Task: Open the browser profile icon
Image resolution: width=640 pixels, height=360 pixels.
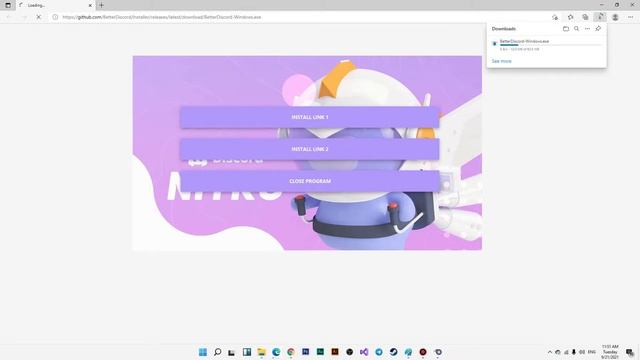Action: (615, 17)
